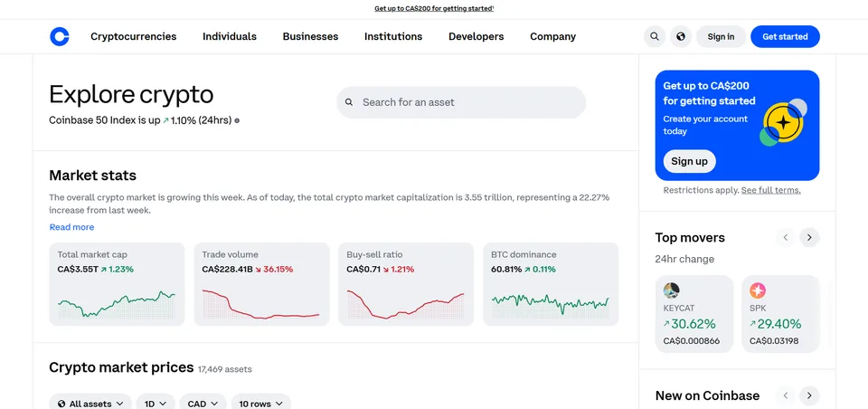Click the Coinbase logo
This screenshot has height=409, width=868.
60,36
